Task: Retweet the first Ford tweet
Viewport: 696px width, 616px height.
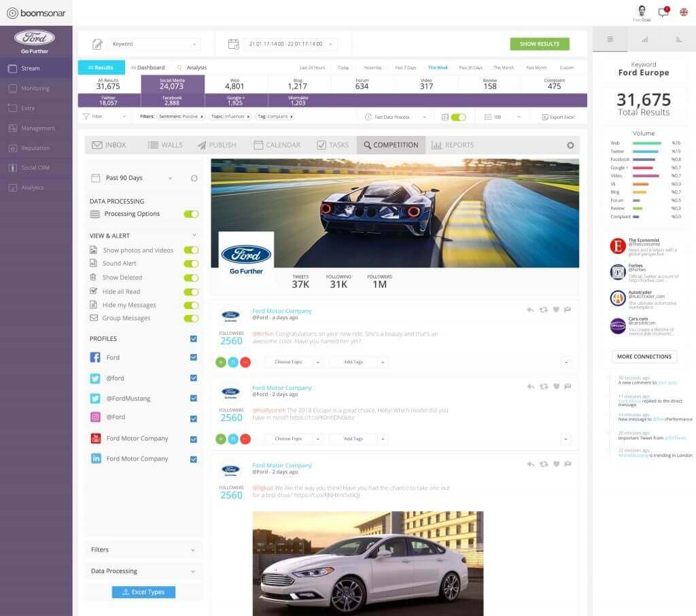Action: (543, 310)
